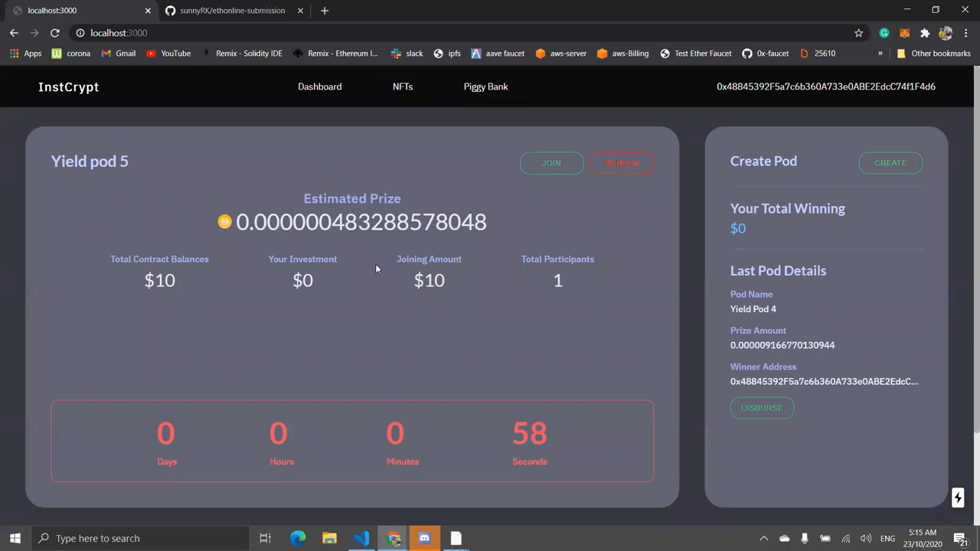
Task: Click the DISBURSE button
Action: click(x=762, y=408)
